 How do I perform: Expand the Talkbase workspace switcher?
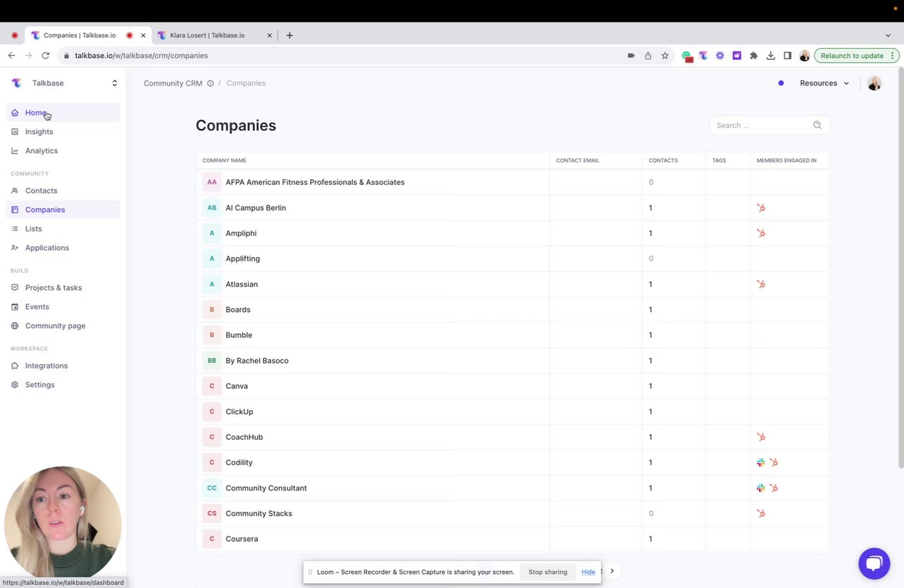114,83
